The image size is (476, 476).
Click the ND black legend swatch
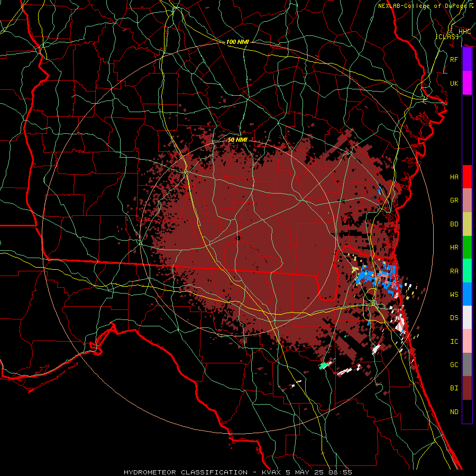coord(467,411)
